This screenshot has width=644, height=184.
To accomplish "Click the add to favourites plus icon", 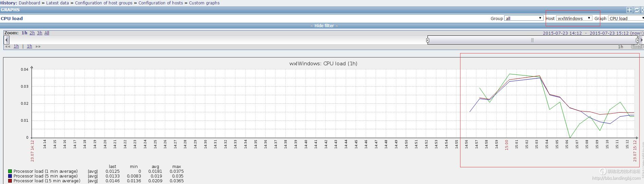I will click(629, 10).
